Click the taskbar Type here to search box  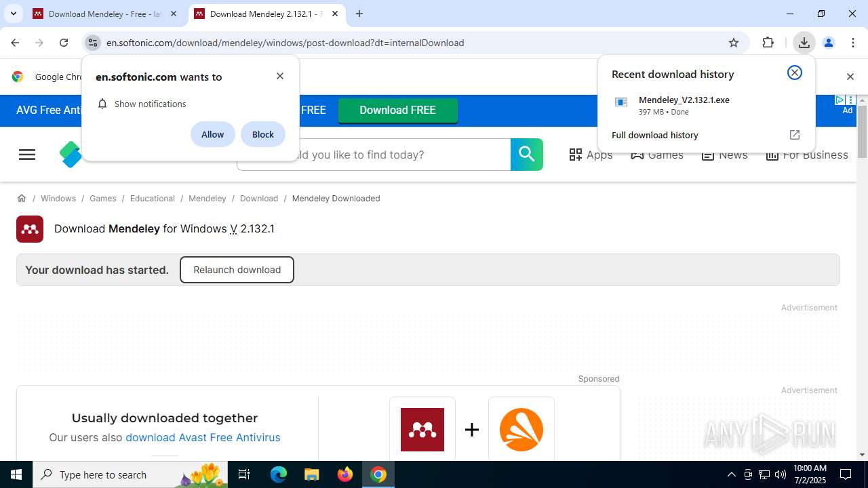[131, 474]
